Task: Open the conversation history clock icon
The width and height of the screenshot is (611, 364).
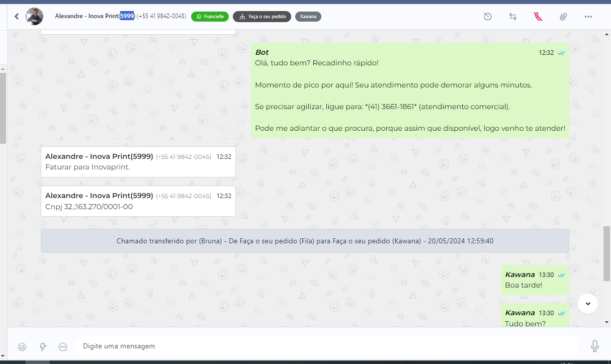Action: pos(487,17)
